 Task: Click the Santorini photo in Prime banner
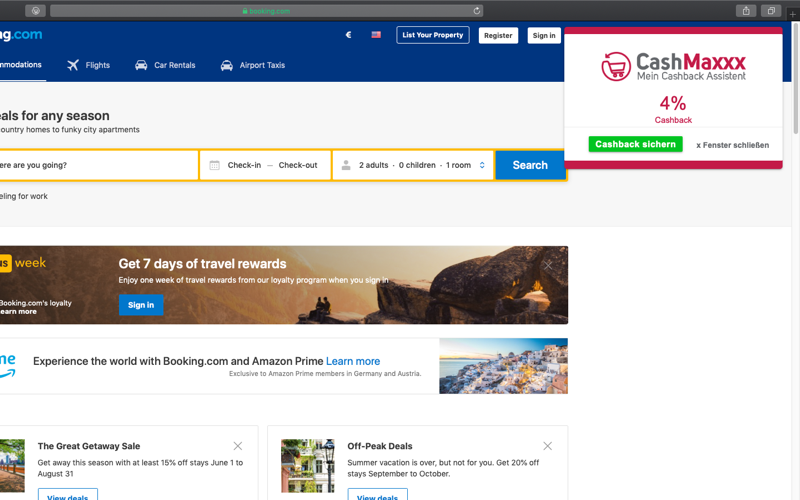(x=503, y=366)
